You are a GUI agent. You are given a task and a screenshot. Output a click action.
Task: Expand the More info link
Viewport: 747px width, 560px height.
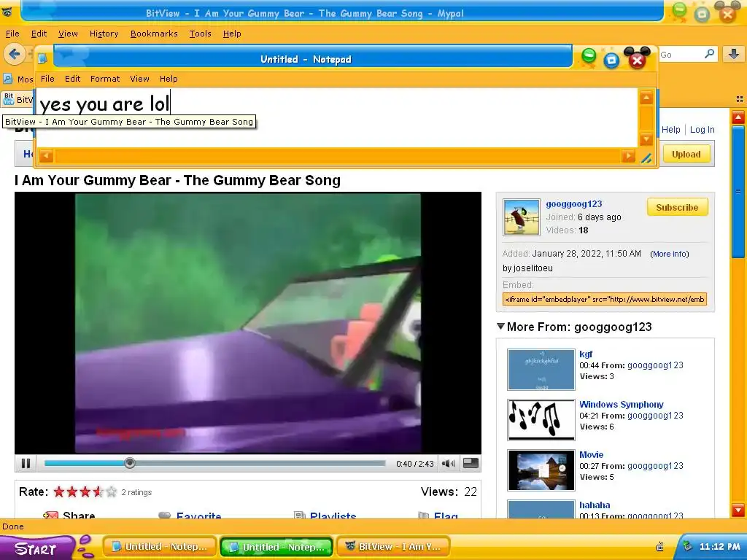[x=670, y=254]
